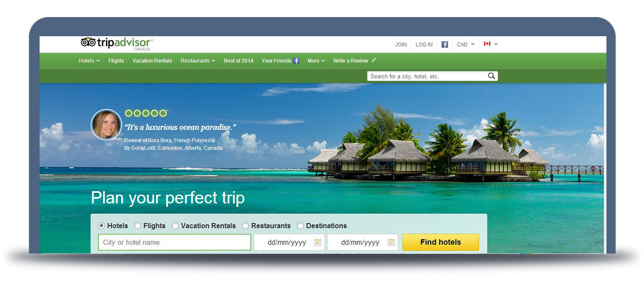Click the Facebook icon next to Your Friends
Viewport: 644px width, 290px height.
(296, 61)
